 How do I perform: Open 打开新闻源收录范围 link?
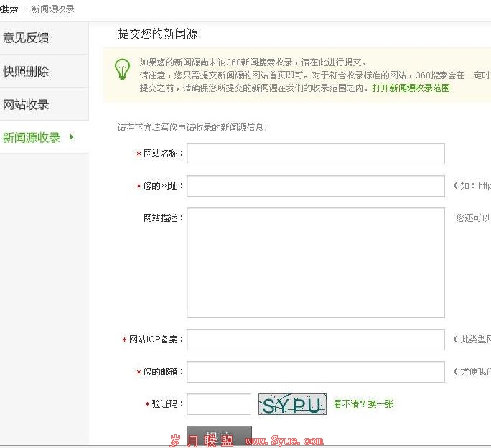coord(411,88)
